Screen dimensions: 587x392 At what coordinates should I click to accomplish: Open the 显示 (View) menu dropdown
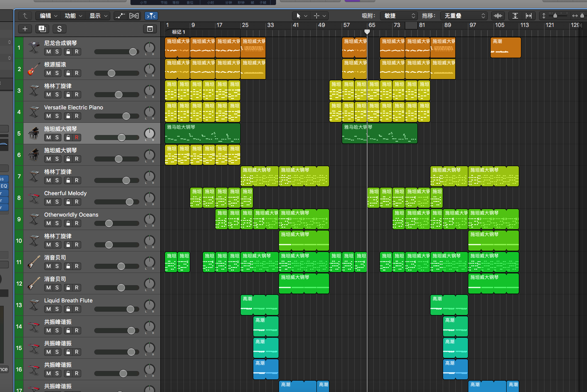click(x=98, y=16)
